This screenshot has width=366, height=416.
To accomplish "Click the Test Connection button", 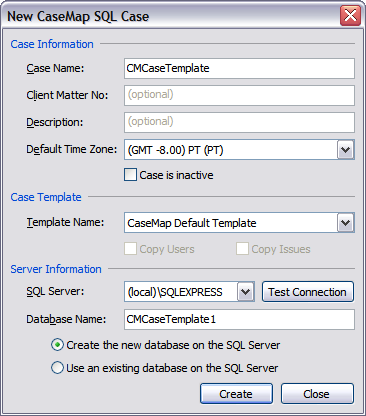I will [x=308, y=292].
